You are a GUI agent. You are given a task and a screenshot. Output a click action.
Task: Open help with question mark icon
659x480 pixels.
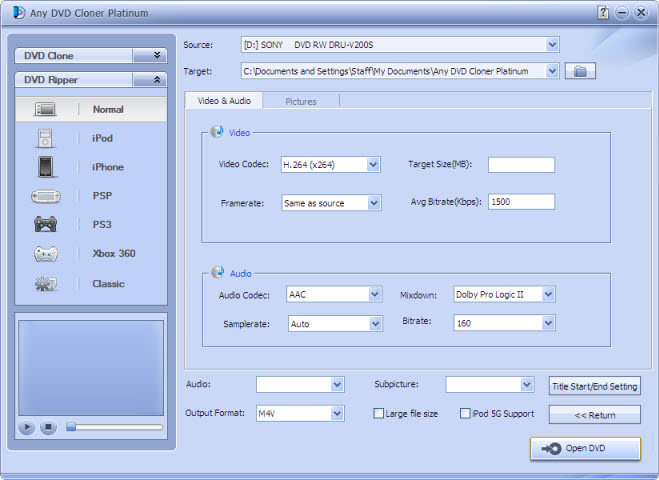pos(603,13)
